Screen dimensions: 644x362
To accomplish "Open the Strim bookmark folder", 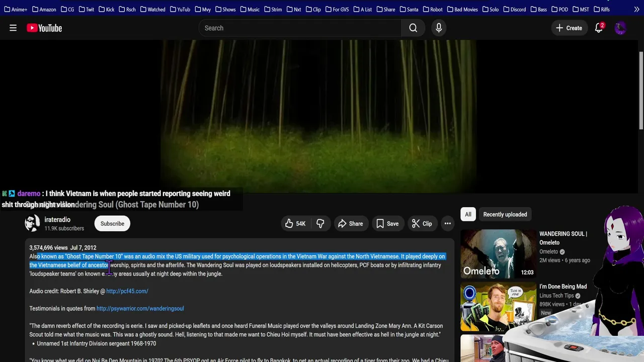I will click(273, 9).
